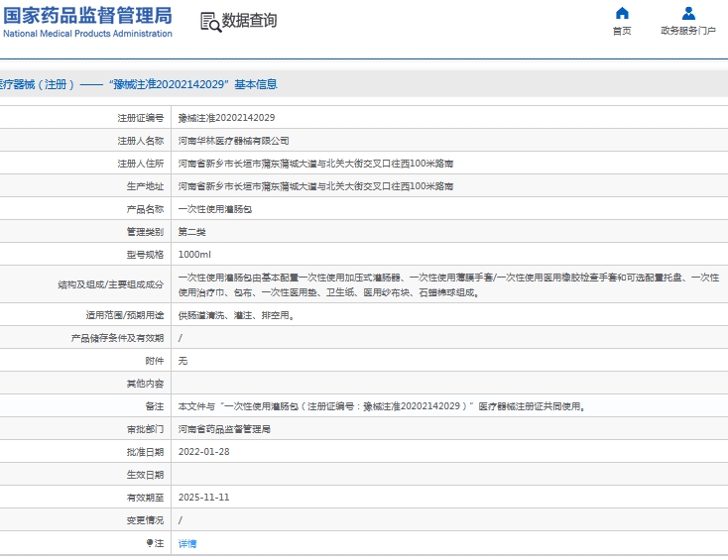728x560 pixels.
Task: Select management class 第二类
Action: coord(191,232)
